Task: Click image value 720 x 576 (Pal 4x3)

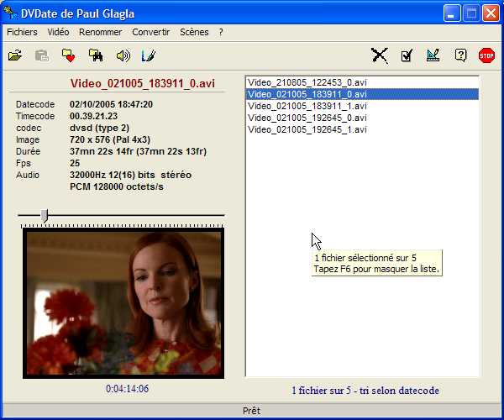Action: 110,139
